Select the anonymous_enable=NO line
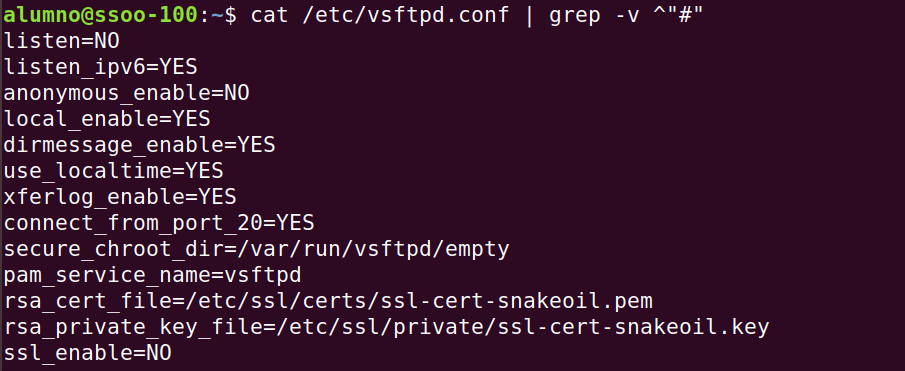 point(126,93)
